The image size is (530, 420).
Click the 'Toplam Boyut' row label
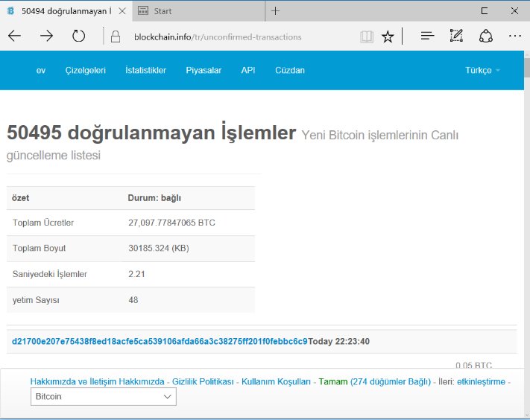[39, 248]
